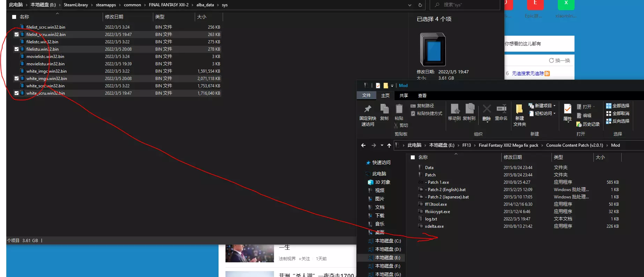The image size is (644, 277).
Task: Go up one folder level in Mod window
Action: [x=389, y=145]
